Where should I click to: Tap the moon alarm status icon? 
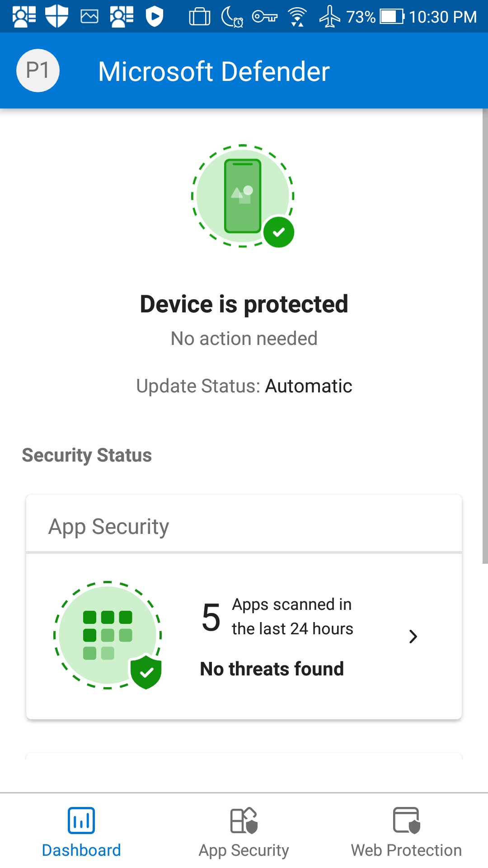(232, 17)
